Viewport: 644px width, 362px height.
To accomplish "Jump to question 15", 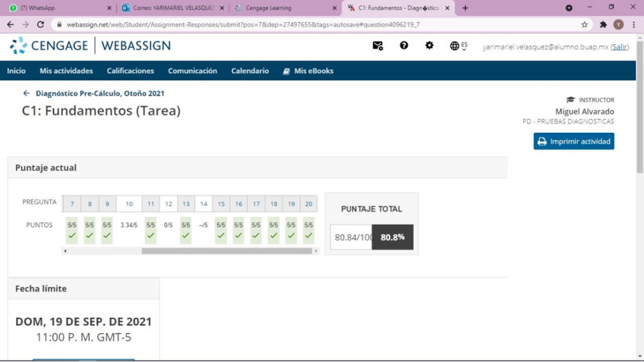I will pos(221,204).
